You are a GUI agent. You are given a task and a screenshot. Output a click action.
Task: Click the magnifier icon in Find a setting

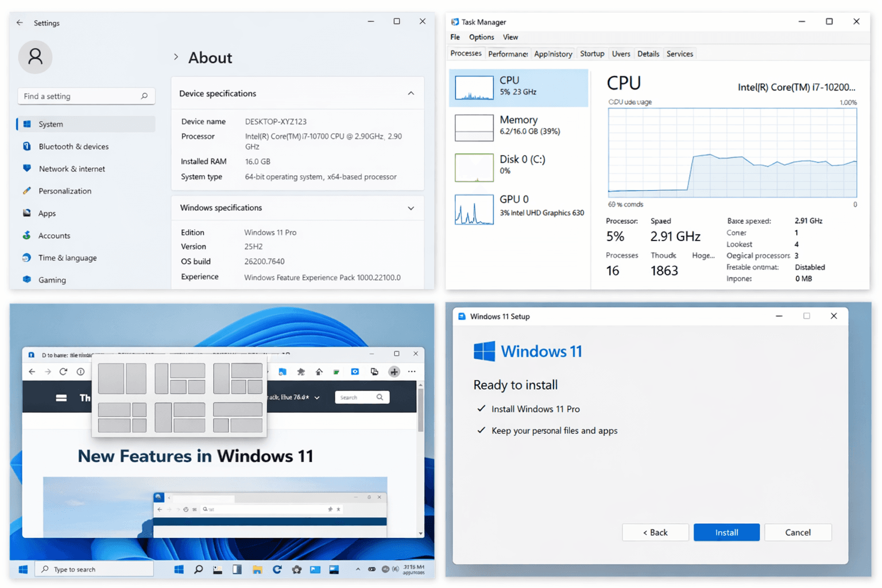tap(144, 96)
